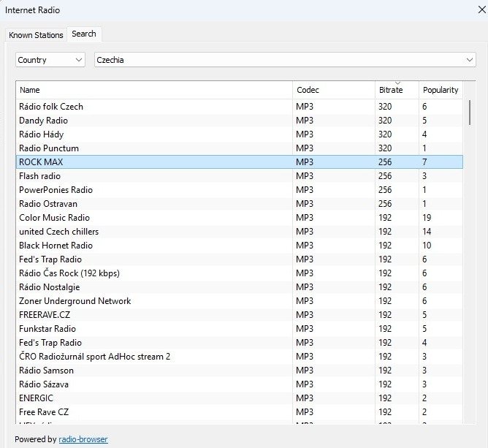This screenshot has width=488, height=448.
Task: Select the Radio Ostravan station
Action: tap(240, 204)
